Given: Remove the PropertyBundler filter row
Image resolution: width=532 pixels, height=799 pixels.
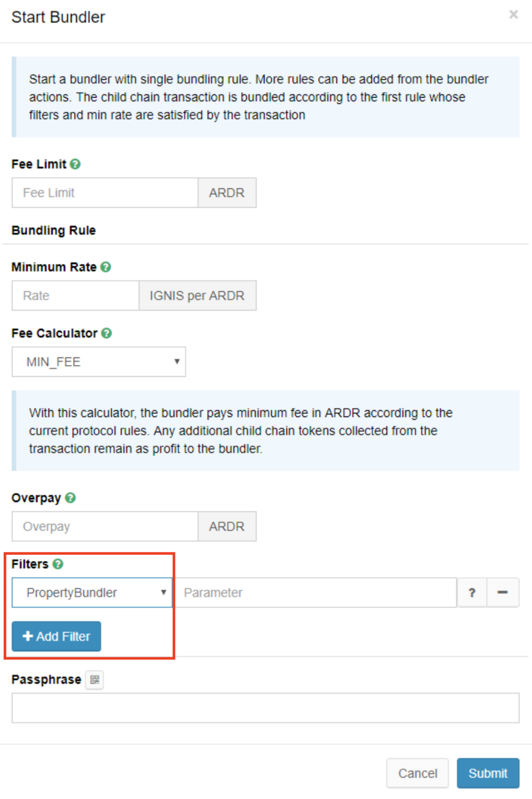Looking at the screenshot, I should coord(503,592).
